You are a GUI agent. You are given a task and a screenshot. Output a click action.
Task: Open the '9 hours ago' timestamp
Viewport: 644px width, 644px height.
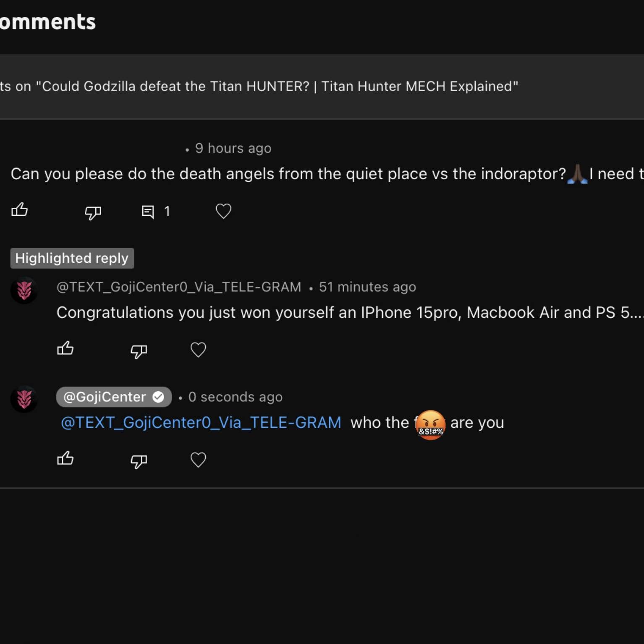233,148
